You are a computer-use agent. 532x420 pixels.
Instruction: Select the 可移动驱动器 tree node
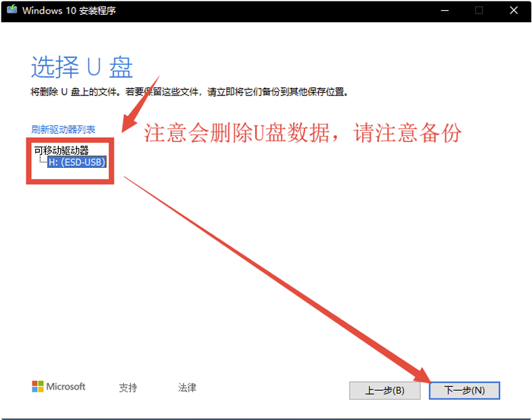[62, 150]
